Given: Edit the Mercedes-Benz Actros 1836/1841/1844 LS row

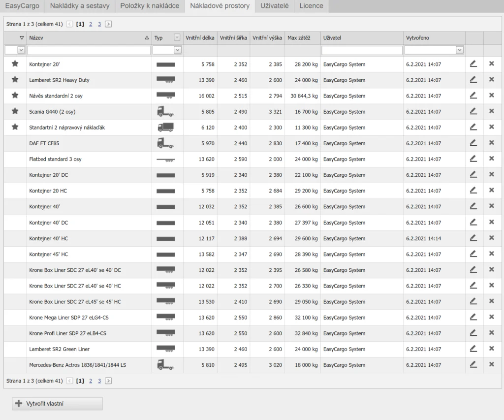Looking at the screenshot, I should 473,364.
